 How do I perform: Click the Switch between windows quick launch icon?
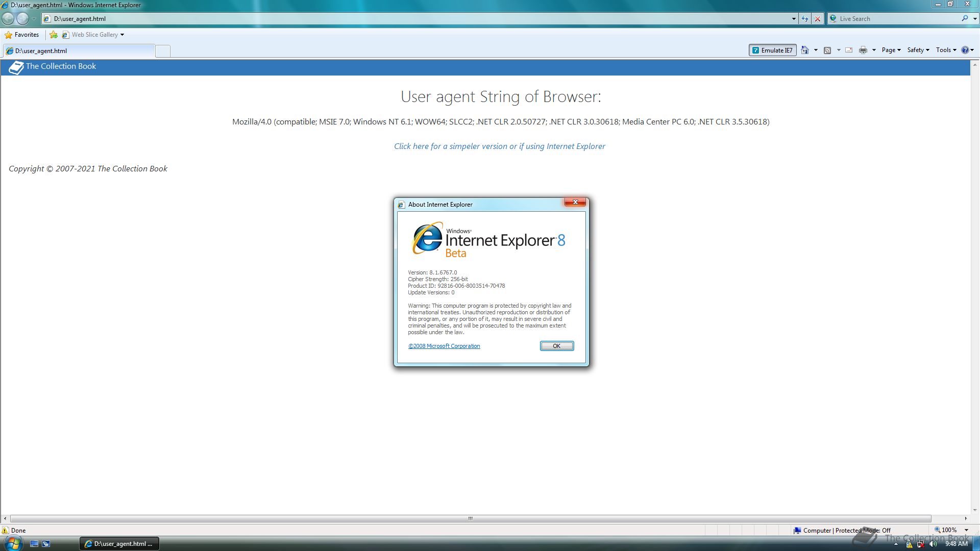click(46, 544)
